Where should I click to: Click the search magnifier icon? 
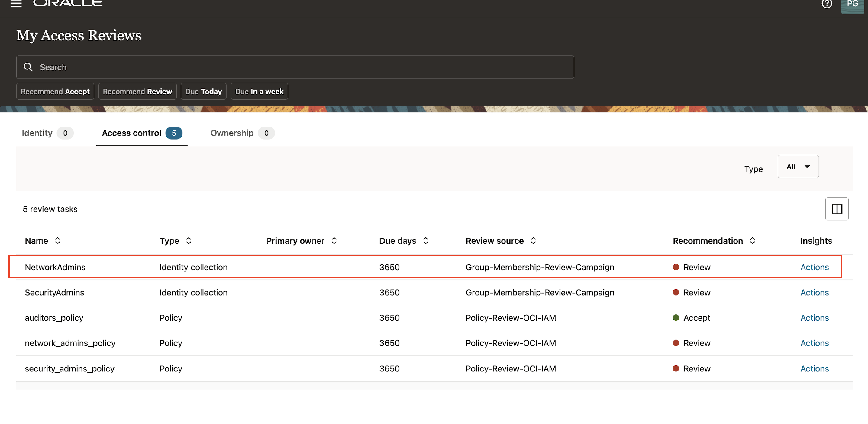coord(28,67)
